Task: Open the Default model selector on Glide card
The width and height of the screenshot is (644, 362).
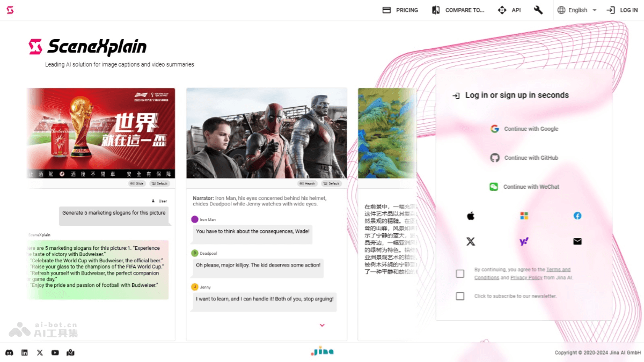Action: [160, 183]
